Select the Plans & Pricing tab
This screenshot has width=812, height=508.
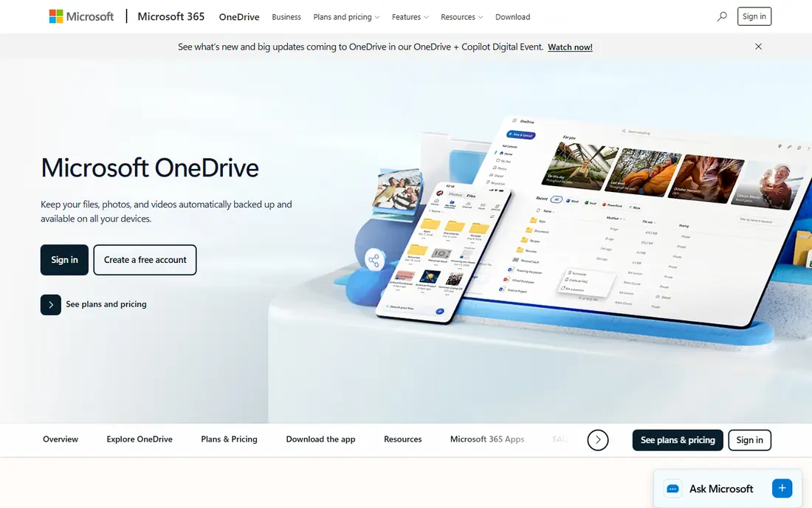coord(229,439)
